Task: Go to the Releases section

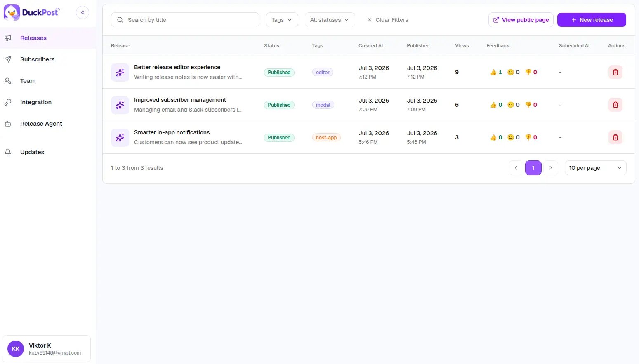Action: point(48,38)
